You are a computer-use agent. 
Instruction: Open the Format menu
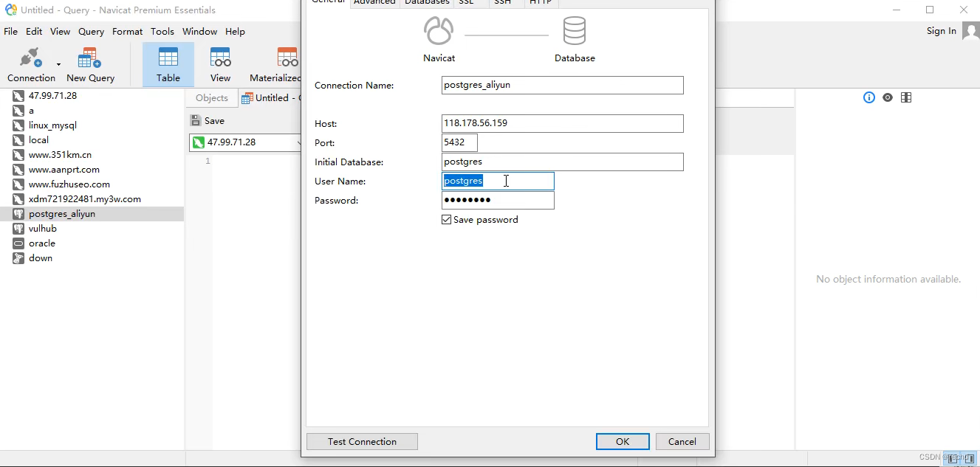128,32
